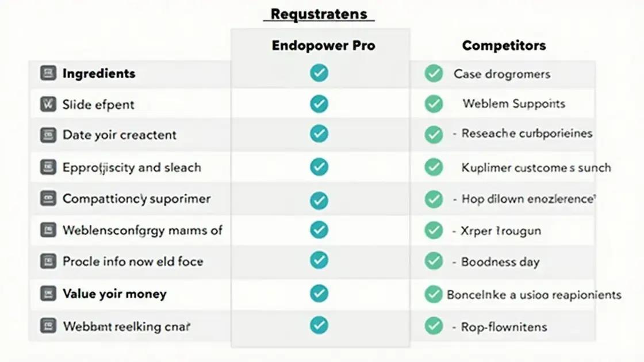Toggle Endopower Pro checkmark in Ingredients row
The height and width of the screenshot is (362, 644).
tap(319, 73)
